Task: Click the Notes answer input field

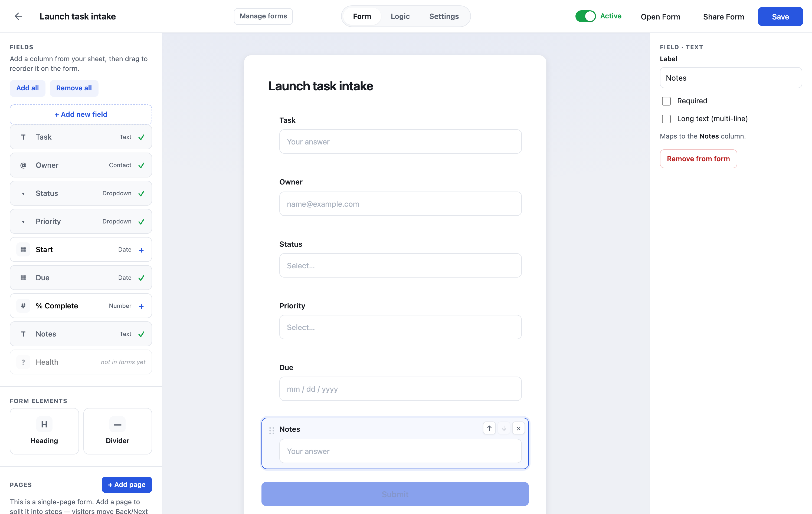Action: pyautogui.click(x=400, y=451)
